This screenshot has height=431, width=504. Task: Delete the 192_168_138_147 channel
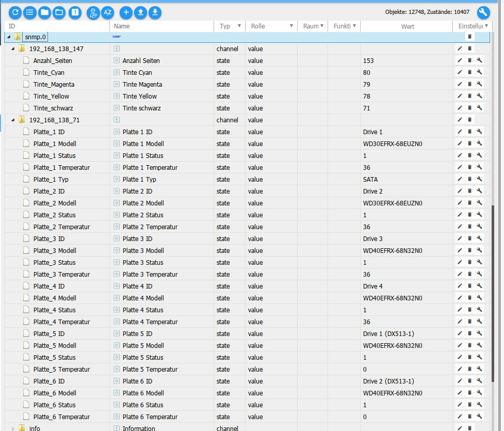point(469,48)
